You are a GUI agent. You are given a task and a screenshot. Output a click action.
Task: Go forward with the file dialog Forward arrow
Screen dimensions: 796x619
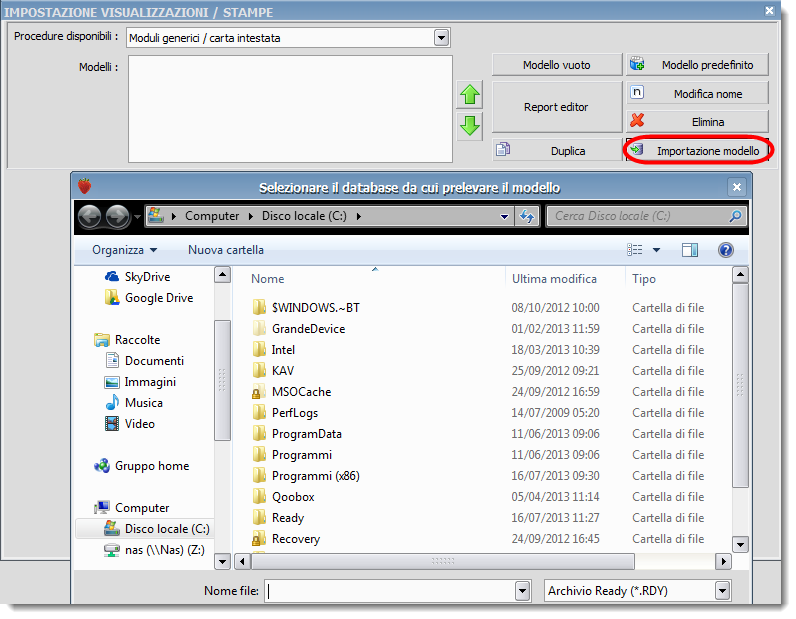117,216
